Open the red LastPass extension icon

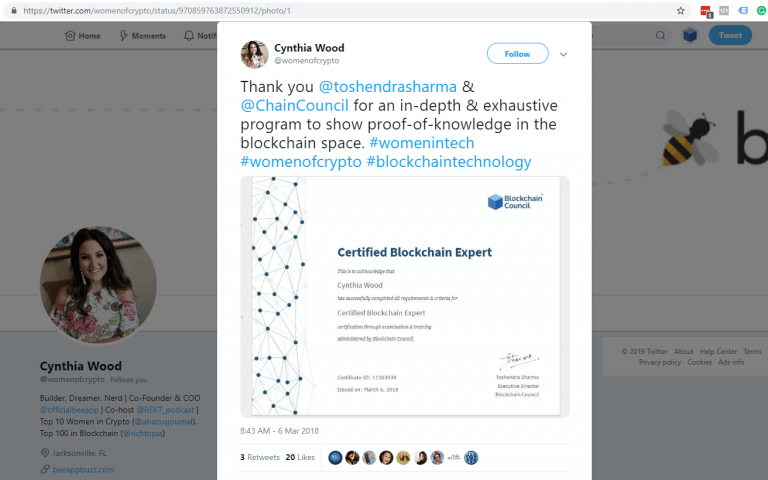[706, 11]
